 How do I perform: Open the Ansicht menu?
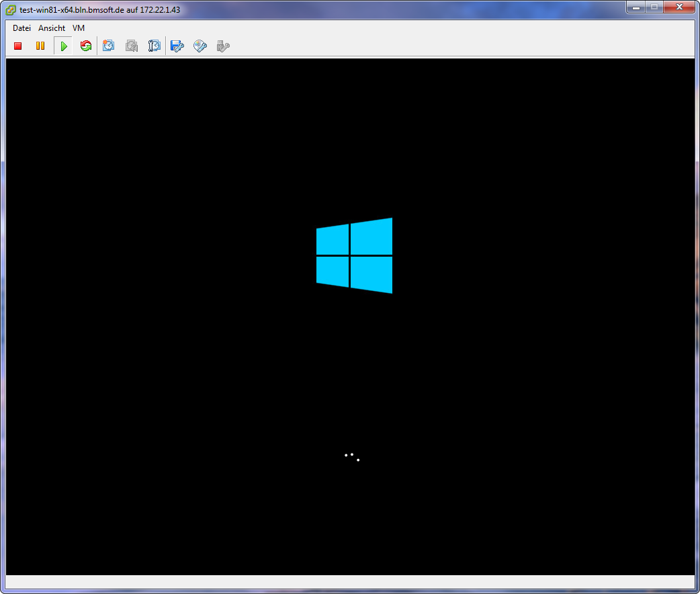[x=52, y=28]
